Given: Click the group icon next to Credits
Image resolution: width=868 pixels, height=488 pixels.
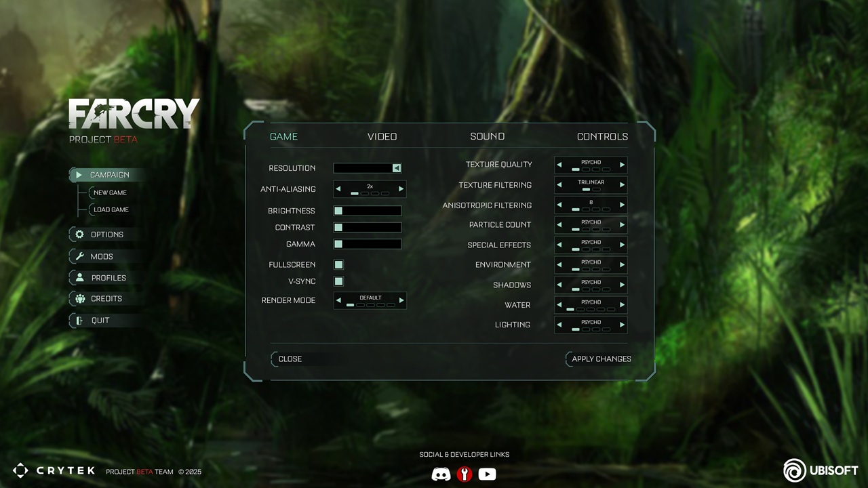Looking at the screenshot, I should pos(79,299).
